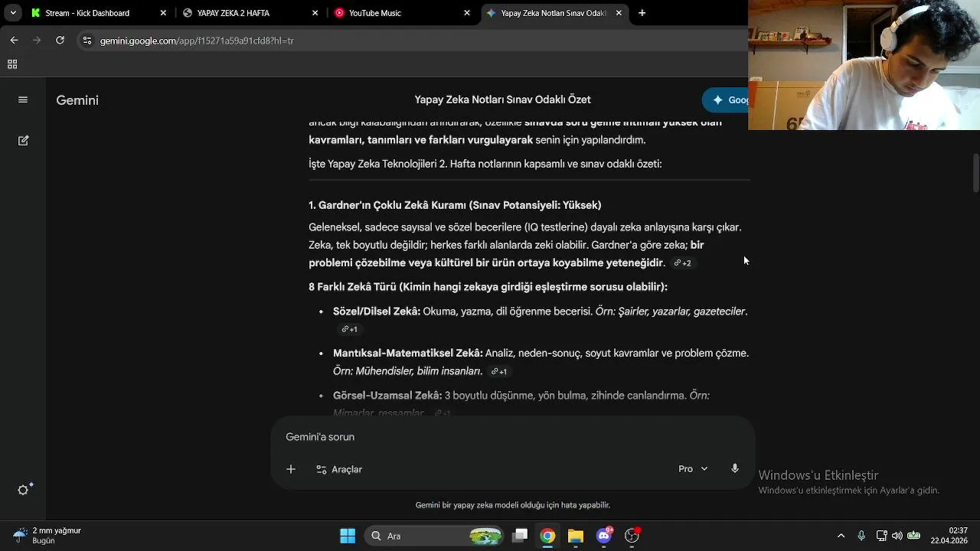The width and height of the screenshot is (980, 551).
Task: Click the Mantıksal-Matematiksel Zekâ bullet label
Action: pos(407,354)
